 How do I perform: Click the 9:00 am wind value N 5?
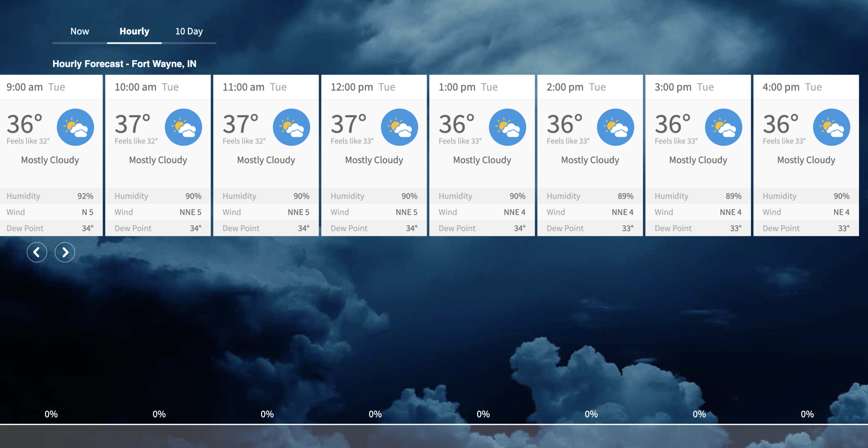(88, 212)
